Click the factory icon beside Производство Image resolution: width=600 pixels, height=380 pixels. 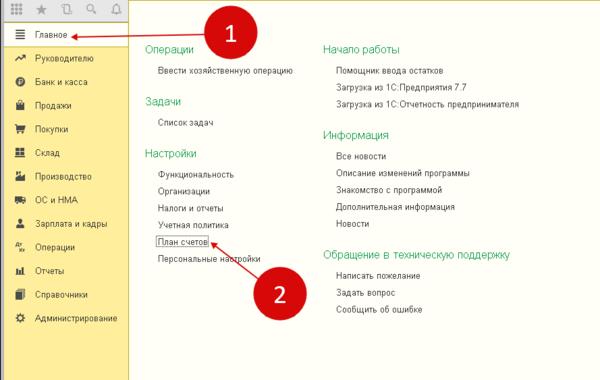tap(20, 176)
